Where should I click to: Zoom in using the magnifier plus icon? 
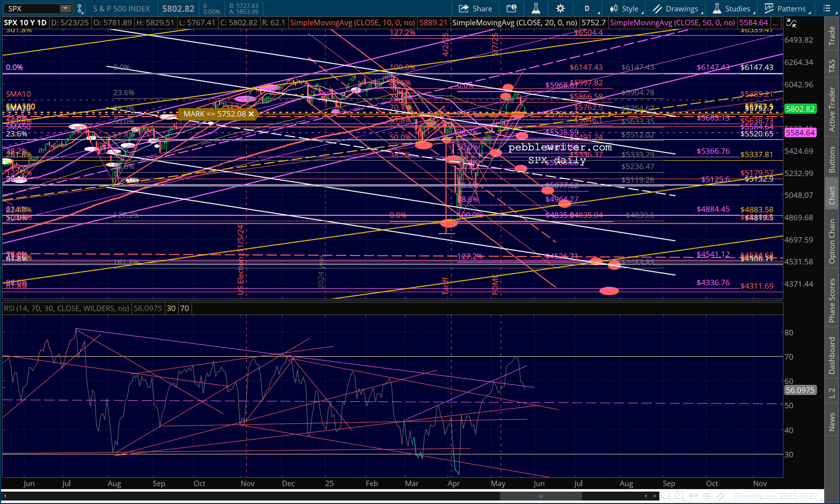(680, 496)
